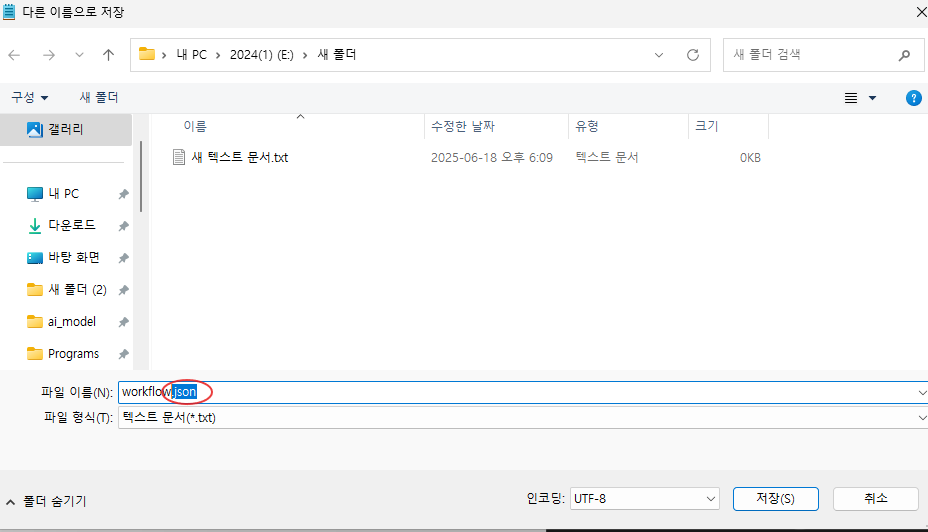Image resolution: width=928 pixels, height=532 pixels.
Task: Open the view options dropdown arrow
Action: [x=872, y=98]
